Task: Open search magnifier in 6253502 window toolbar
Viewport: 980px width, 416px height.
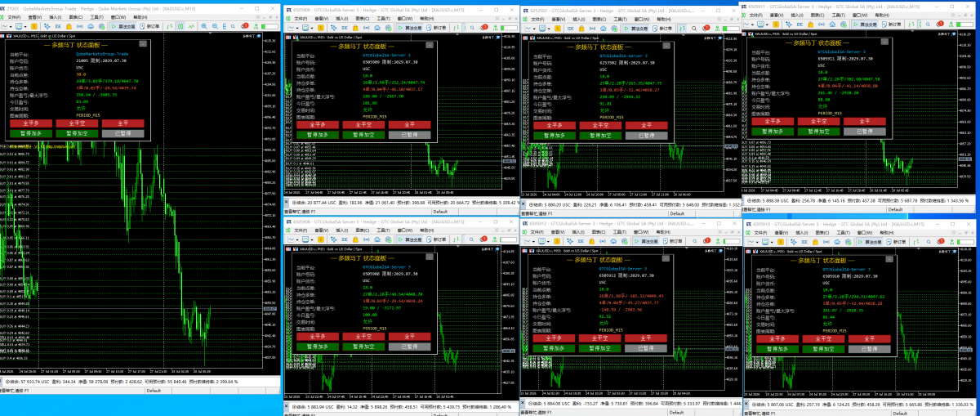Action: [x=693, y=28]
